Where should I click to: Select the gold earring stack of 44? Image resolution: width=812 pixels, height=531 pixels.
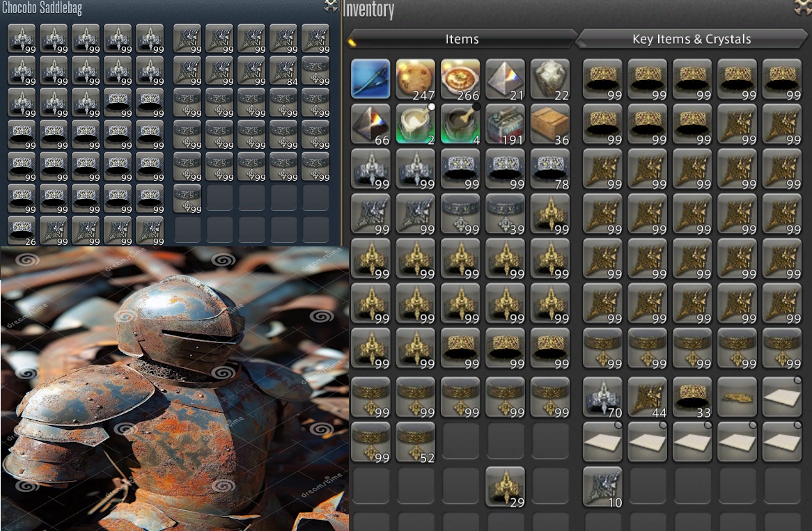648,397
